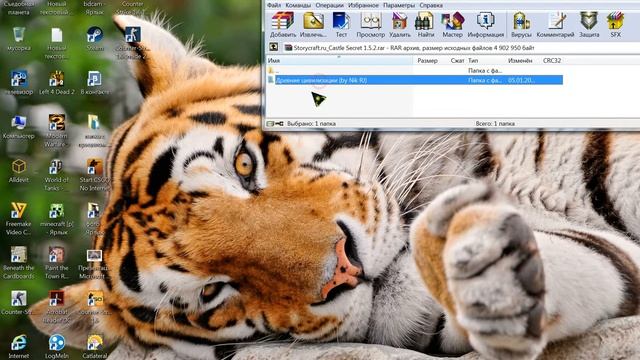
Task: Select the Новый текстовый document icon under bdcam
Action: 57,43
